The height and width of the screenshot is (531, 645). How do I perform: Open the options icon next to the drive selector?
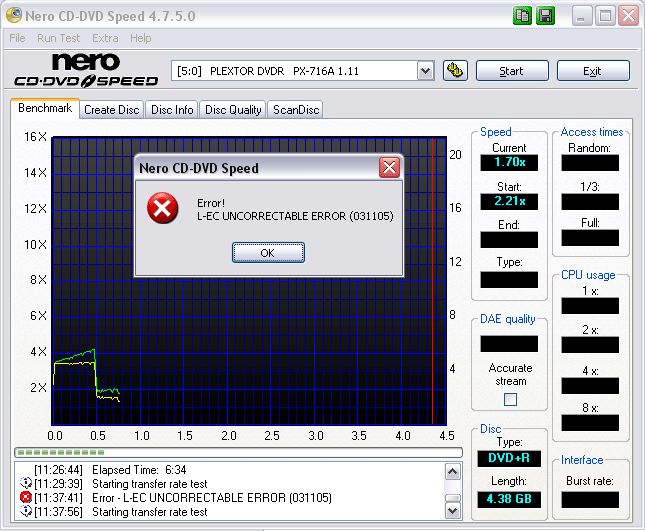455,71
